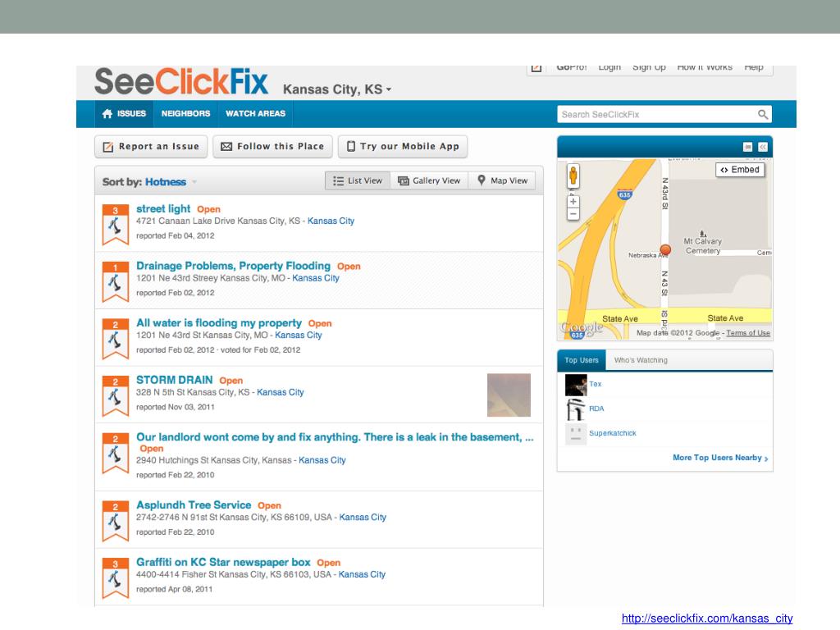Click vote badge icon for street light
The height and width of the screenshot is (630, 840).
point(115,225)
